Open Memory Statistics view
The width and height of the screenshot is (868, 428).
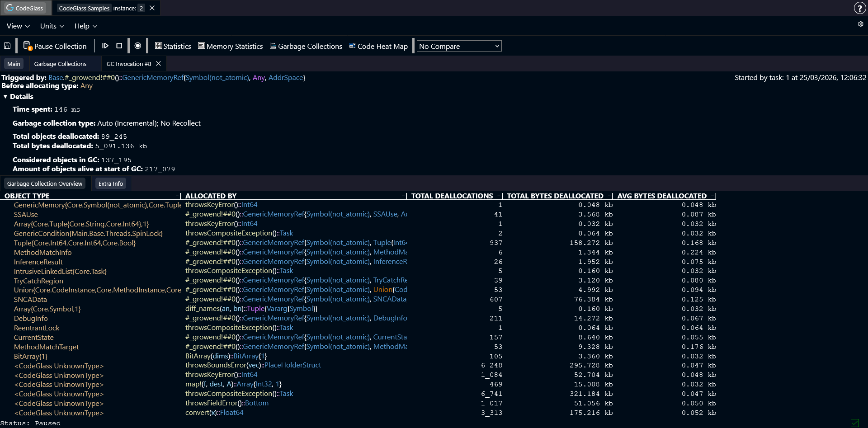[x=230, y=46]
